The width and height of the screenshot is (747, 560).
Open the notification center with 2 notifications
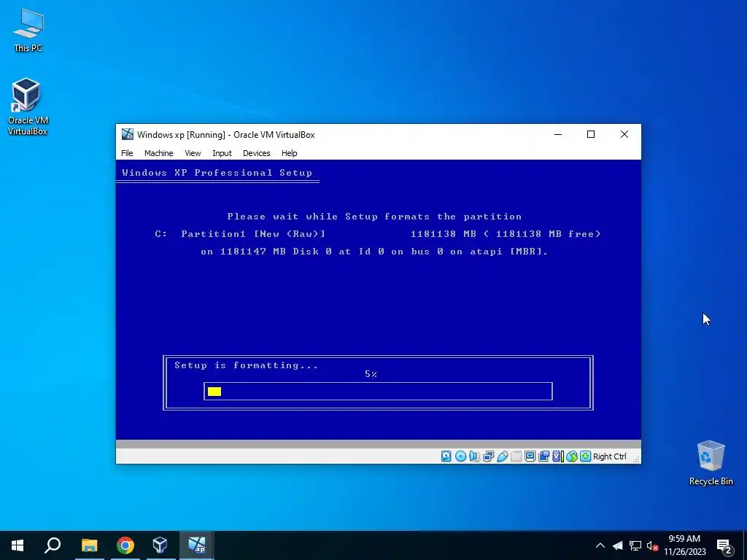[724, 546]
